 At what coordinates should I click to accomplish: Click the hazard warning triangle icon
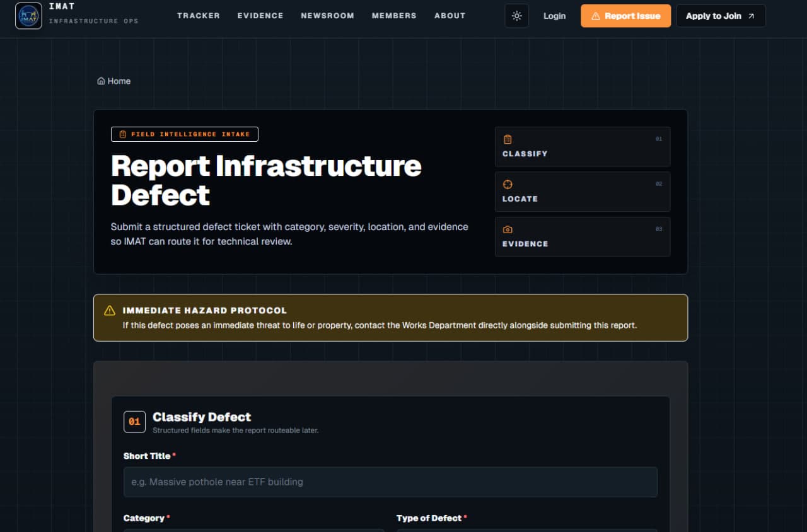point(110,310)
